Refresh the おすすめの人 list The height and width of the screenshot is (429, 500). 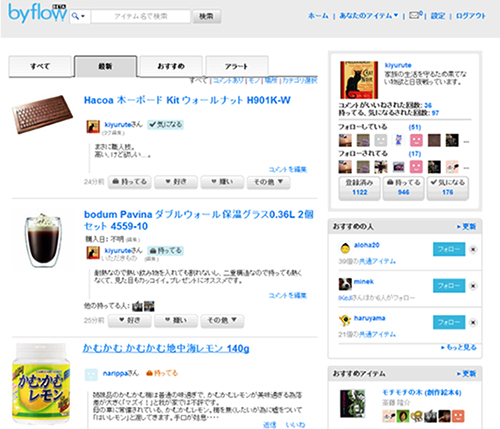[467, 227]
